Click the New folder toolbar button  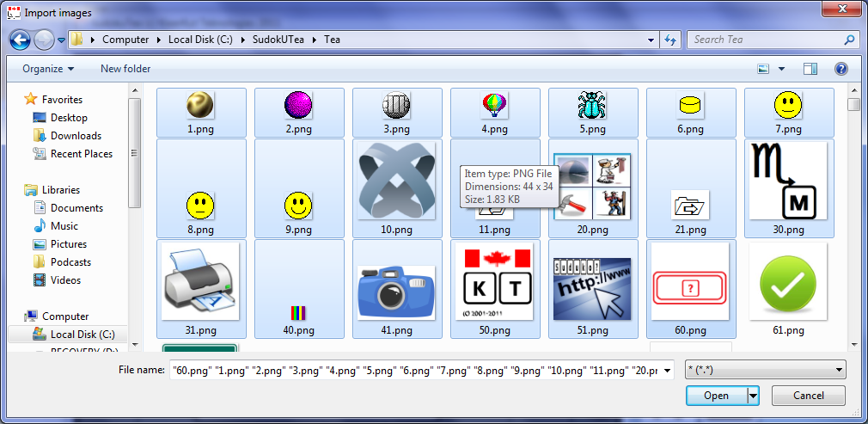125,69
